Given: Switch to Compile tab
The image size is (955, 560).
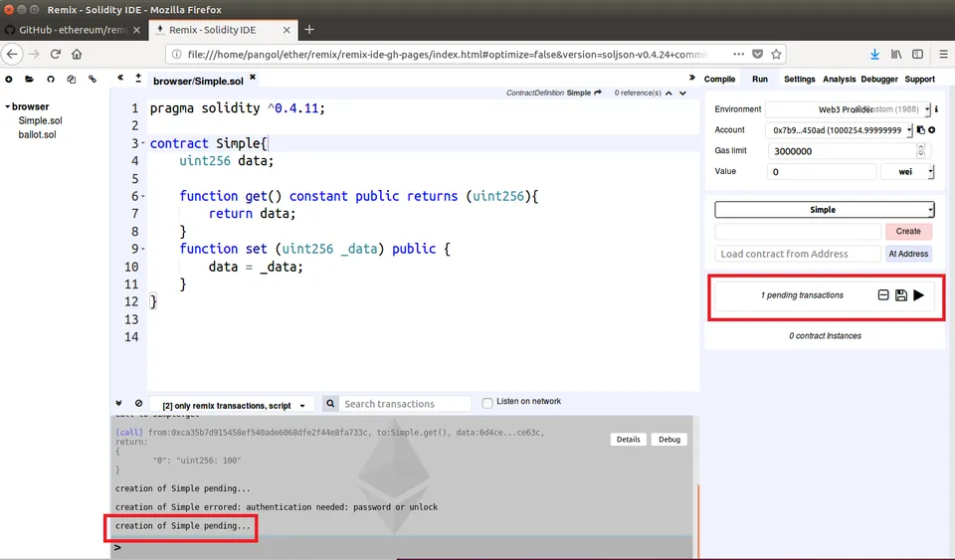Looking at the screenshot, I should pyautogui.click(x=719, y=80).
